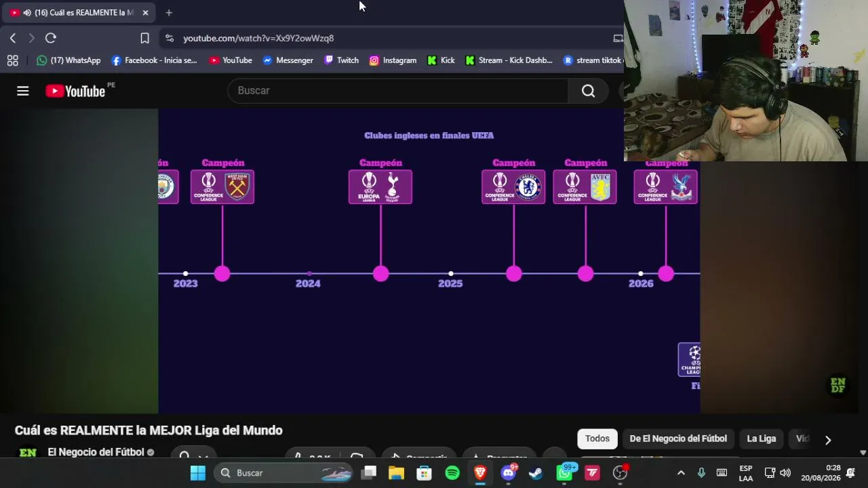Open El Negocio del Fútbol channel name
Viewport: 868px width, 488px height.
pos(96,452)
